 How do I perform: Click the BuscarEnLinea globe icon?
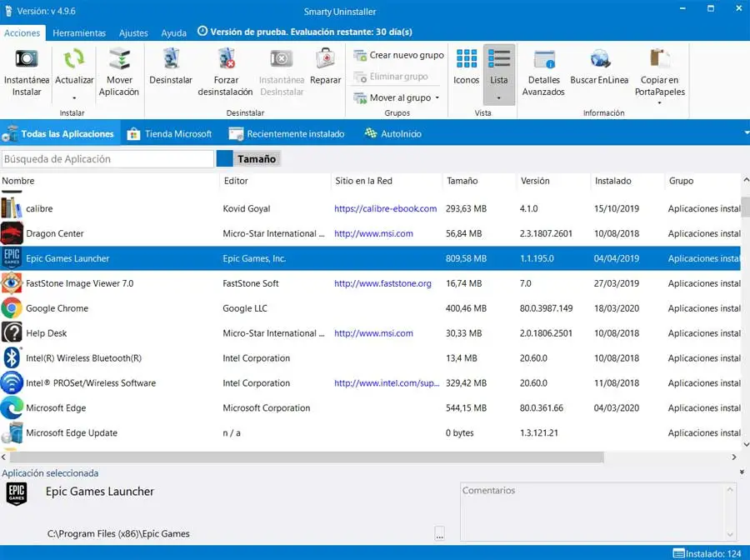click(600, 59)
